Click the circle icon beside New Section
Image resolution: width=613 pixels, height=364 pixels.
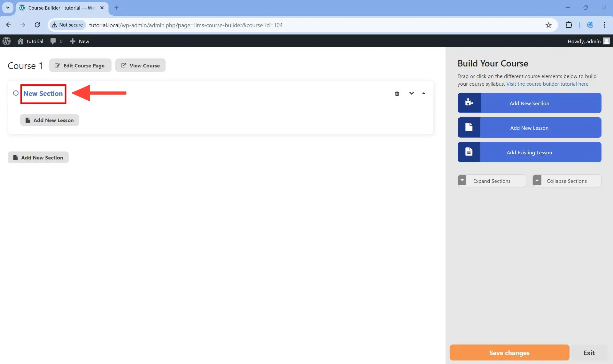click(16, 93)
